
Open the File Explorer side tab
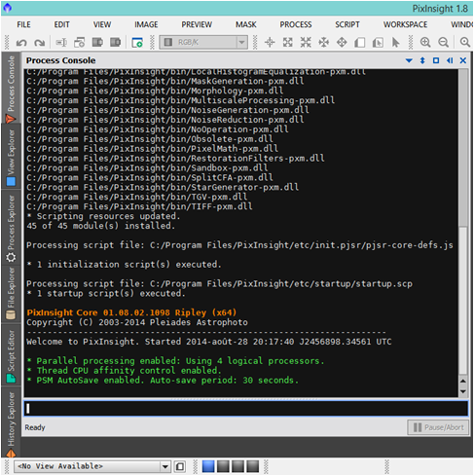11,294
